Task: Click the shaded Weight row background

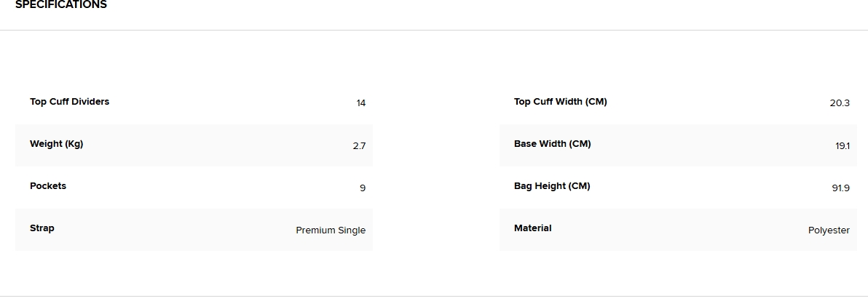Action: click(x=218, y=145)
